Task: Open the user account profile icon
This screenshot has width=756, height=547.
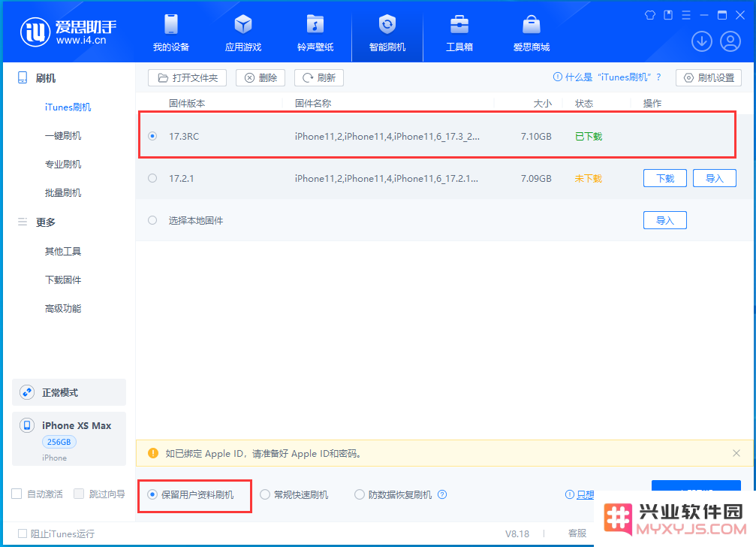Action: point(730,41)
